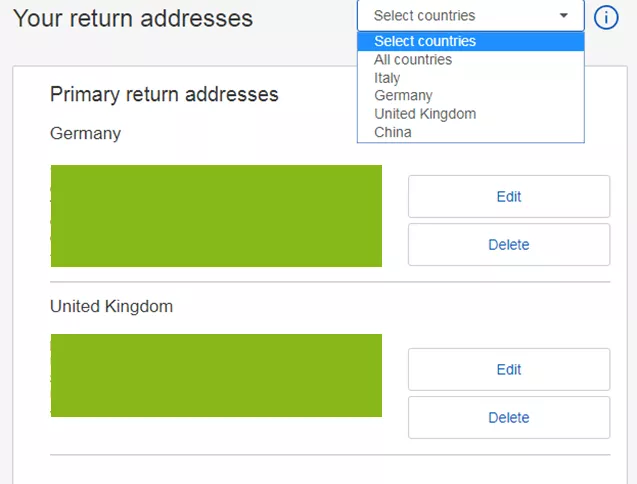Screen dimensions: 637x484
Task: Pick Italy in the country list
Action: (x=387, y=78)
